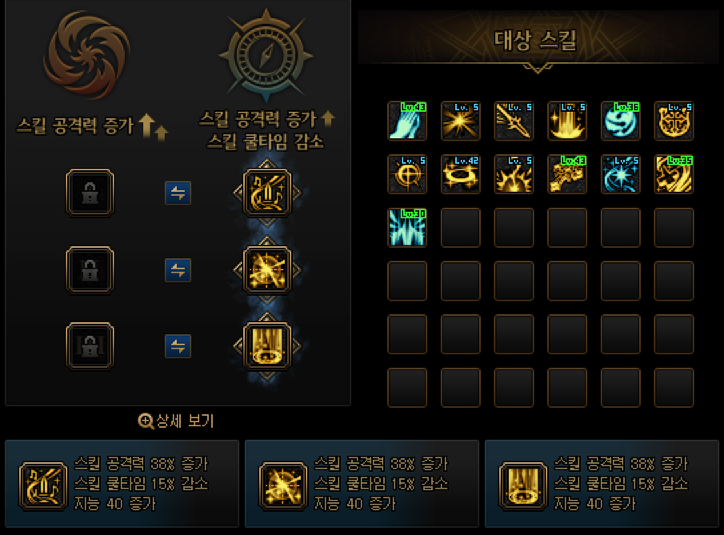This screenshot has width=724, height=535.
Task: Select the Lv.36 blue swirl skill icon
Action: tap(621, 121)
